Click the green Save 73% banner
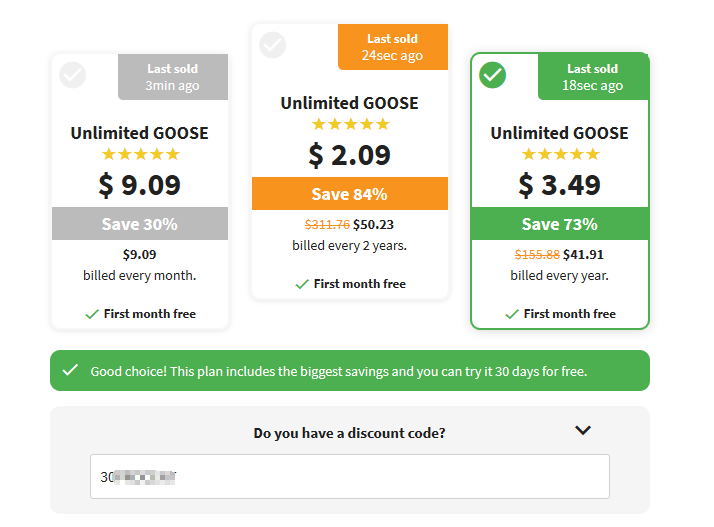This screenshot has width=714, height=527. click(560, 224)
